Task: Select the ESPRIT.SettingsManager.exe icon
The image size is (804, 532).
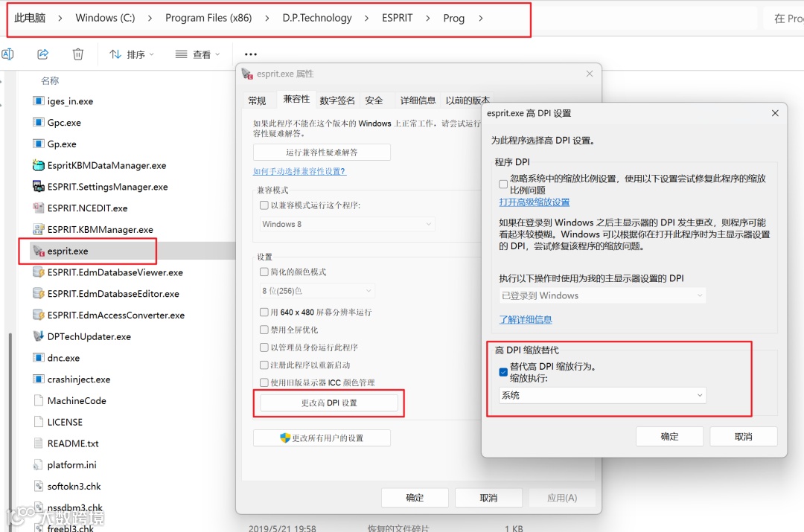Action: pyautogui.click(x=39, y=187)
